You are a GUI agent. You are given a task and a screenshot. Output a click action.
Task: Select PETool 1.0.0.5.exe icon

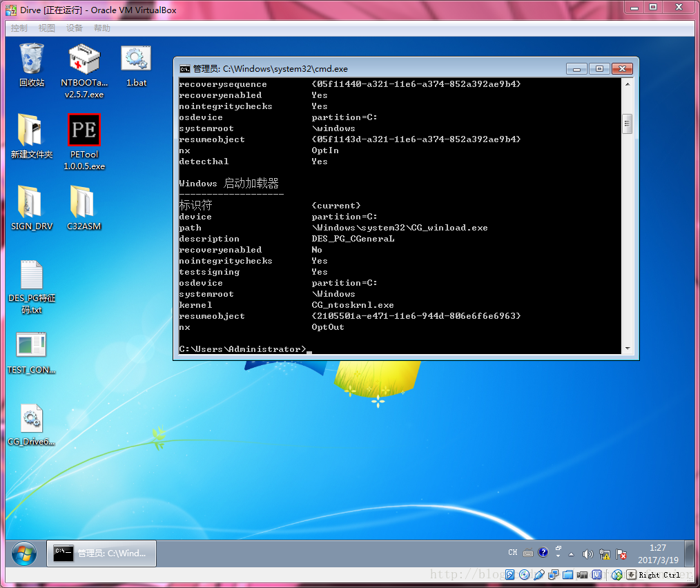click(84, 142)
